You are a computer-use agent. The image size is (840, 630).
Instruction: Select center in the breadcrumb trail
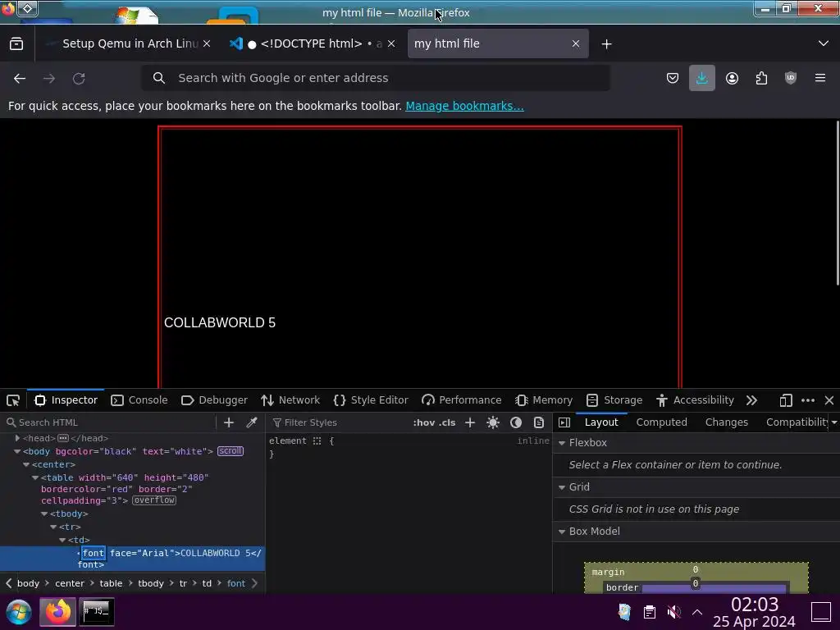click(x=70, y=583)
